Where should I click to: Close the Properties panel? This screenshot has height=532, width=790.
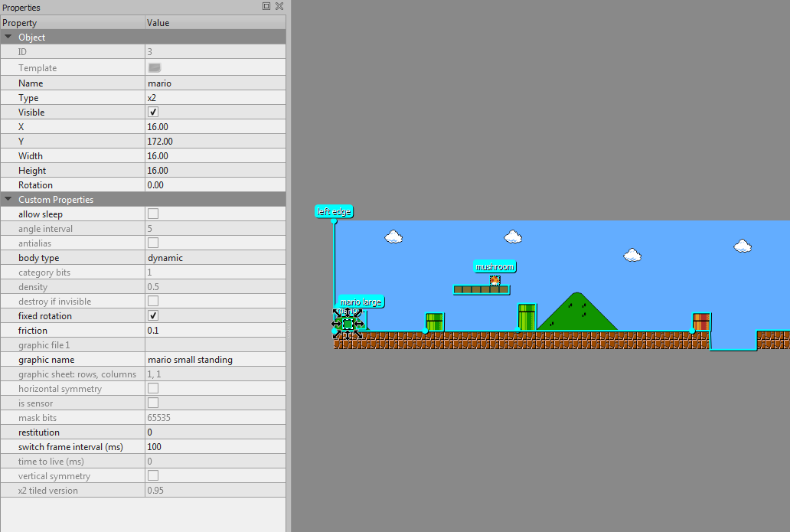pyautogui.click(x=279, y=6)
